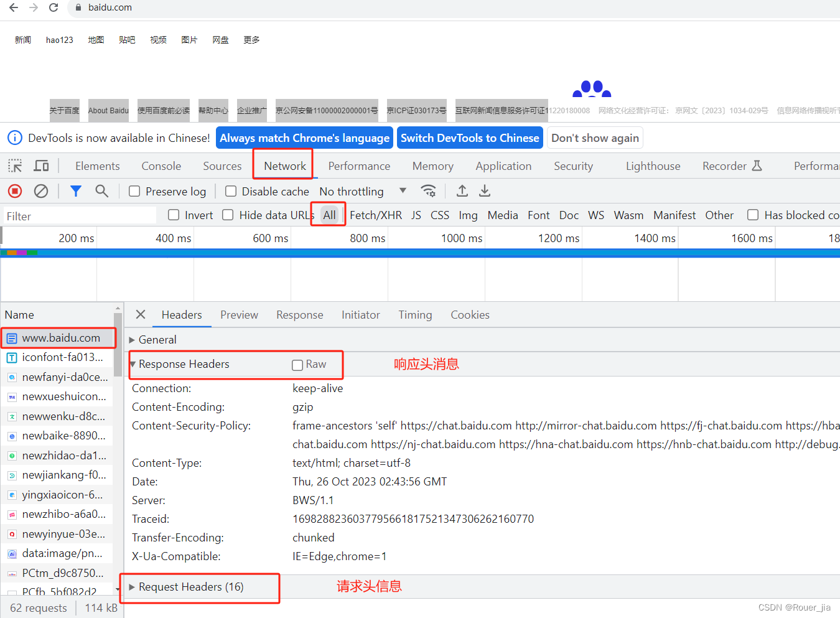Select the newxueshuicon... request
Viewport: 840px width, 618px height.
click(57, 396)
